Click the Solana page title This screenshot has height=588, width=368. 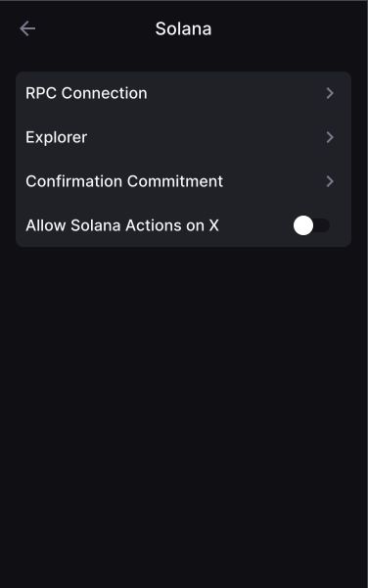click(183, 28)
